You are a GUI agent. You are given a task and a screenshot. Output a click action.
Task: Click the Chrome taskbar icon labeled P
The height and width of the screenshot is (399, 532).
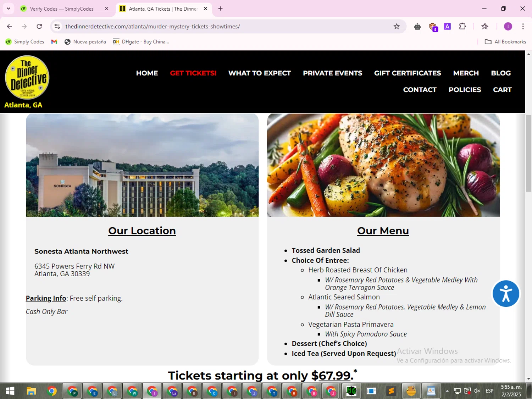[72, 391]
